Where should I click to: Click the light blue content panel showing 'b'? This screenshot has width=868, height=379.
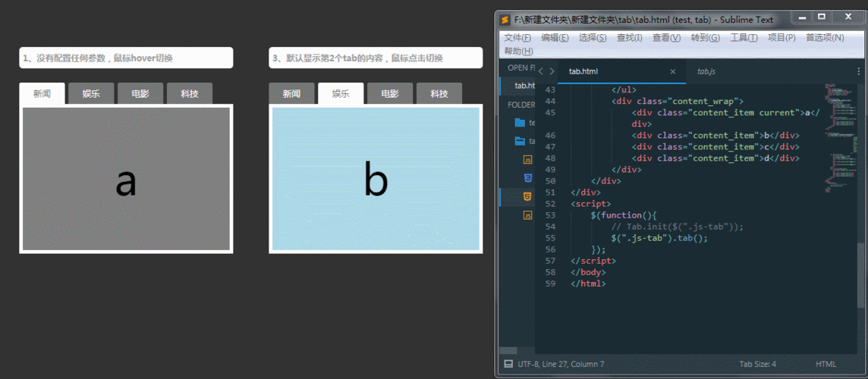[376, 179]
